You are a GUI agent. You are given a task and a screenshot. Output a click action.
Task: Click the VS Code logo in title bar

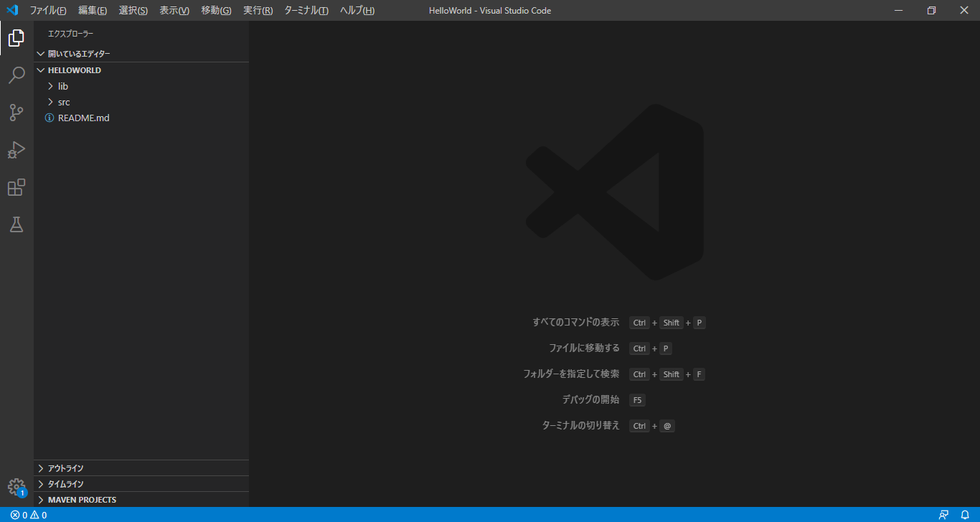pos(11,10)
